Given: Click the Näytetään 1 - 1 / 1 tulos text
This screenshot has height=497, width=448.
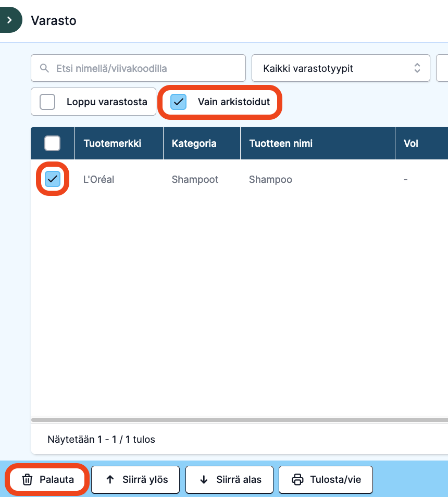Looking at the screenshot, I should pos(101,439).
